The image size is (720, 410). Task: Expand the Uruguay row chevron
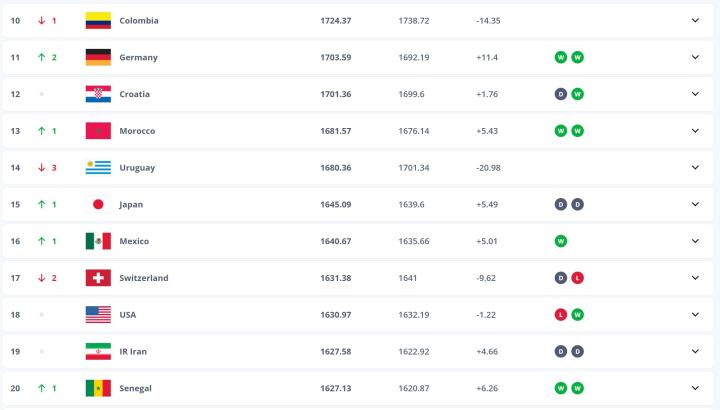click(x=695, y=167)
